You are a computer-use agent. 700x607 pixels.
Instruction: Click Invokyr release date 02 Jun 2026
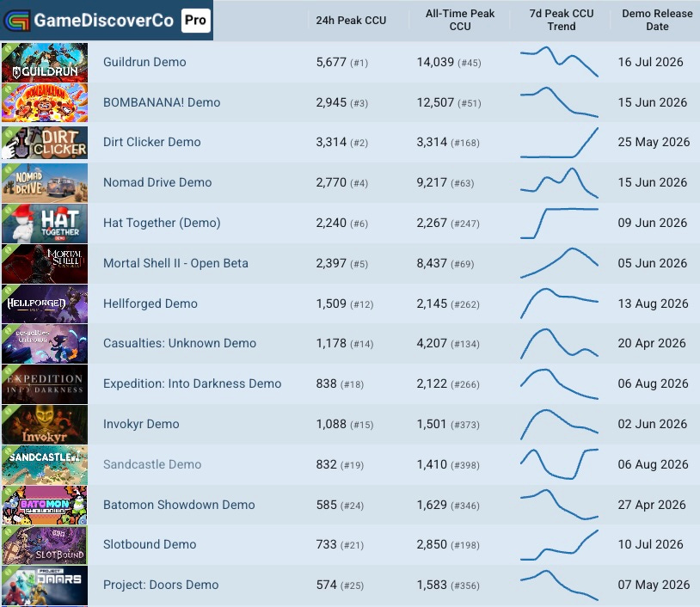pos(653,424)
